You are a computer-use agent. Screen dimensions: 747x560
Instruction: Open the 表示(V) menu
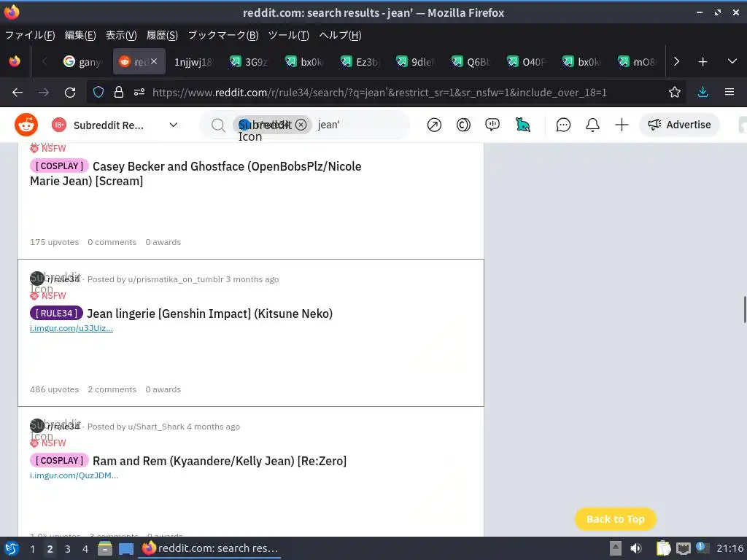click(121, 35)
